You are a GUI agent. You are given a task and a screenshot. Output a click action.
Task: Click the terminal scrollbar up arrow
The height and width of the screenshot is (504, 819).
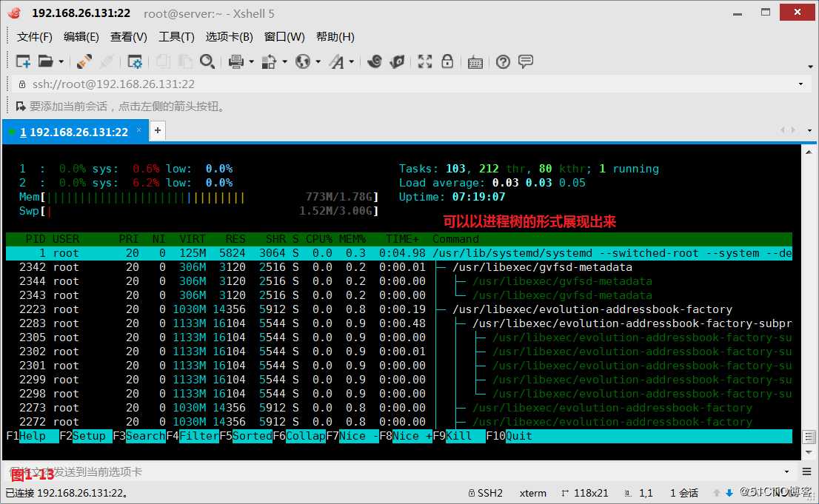[809, 152]
